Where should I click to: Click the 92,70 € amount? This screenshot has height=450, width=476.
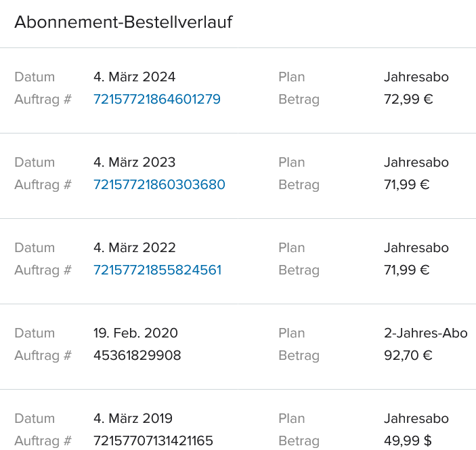(x=408, y=356)
